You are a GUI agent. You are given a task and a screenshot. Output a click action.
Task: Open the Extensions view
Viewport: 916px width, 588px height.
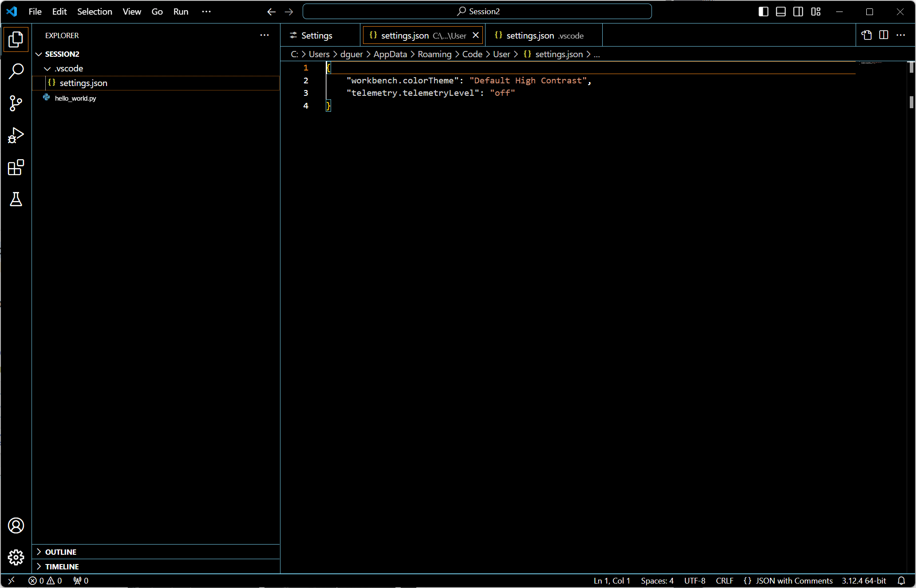coord(16,168)
